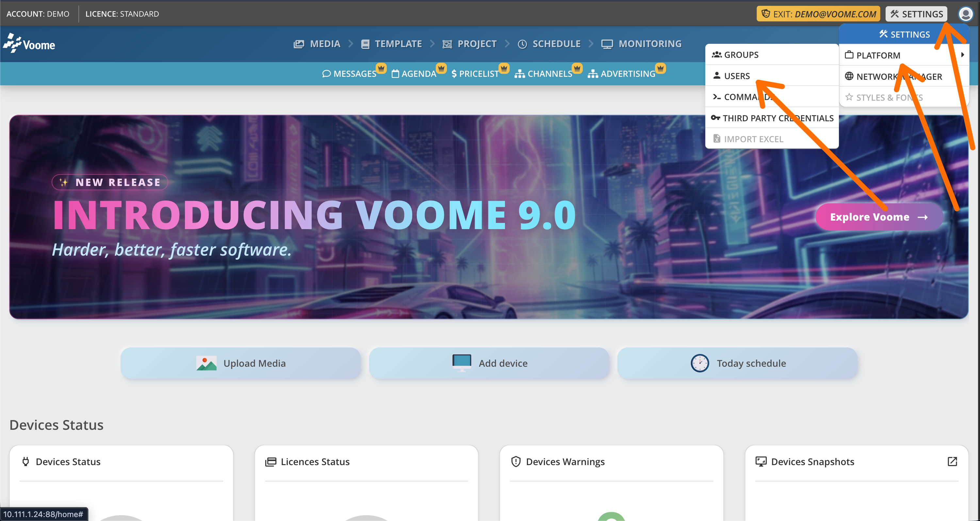Click the Network Manager globe icon
This screenshot has height=521, width=980.
coord(849,76)
